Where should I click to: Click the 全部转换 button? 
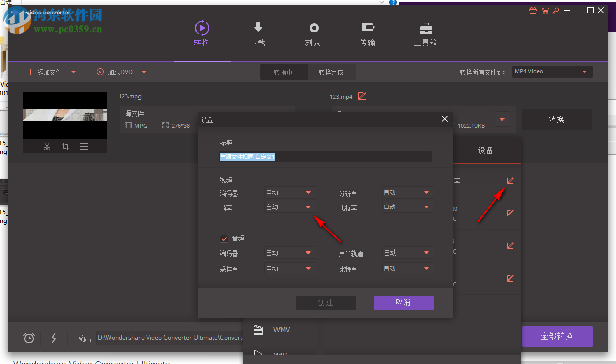(557, 336)
